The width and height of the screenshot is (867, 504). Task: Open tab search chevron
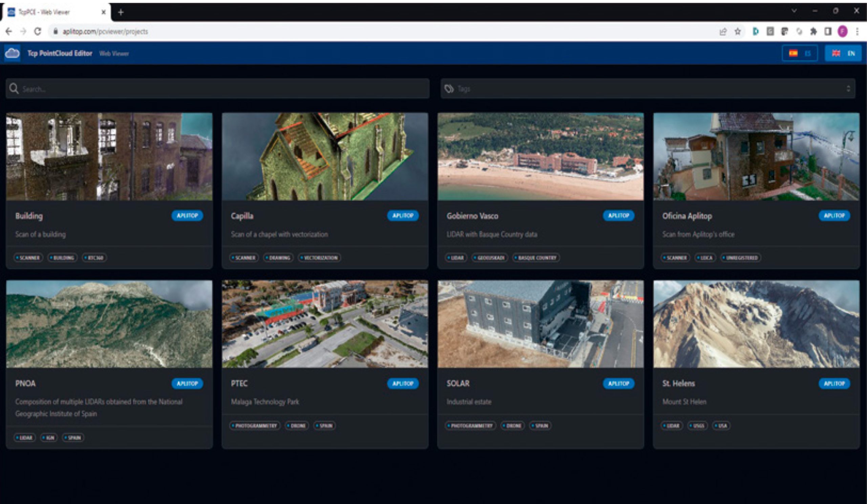[794, 11]
